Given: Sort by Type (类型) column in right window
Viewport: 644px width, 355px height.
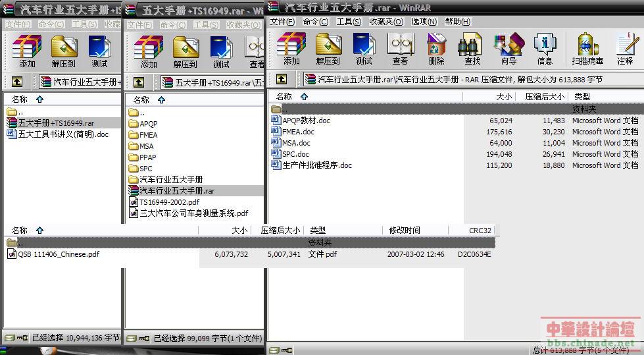Looking at the screenshot, I should [x=606, y=97].
